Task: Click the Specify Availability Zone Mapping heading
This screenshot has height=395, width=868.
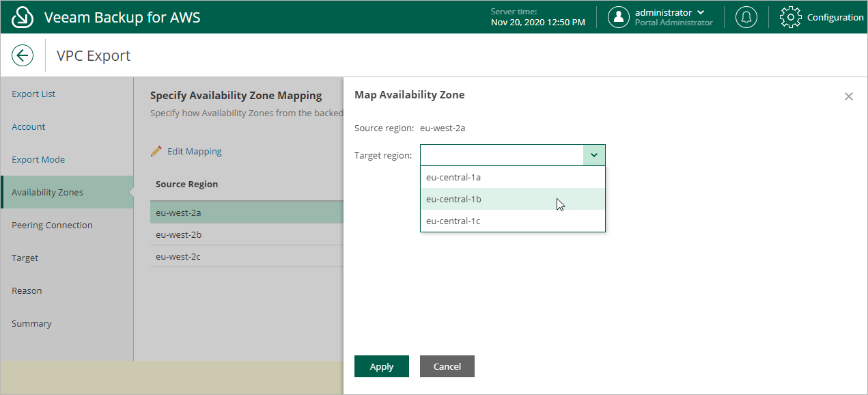Action: [236, 96]
